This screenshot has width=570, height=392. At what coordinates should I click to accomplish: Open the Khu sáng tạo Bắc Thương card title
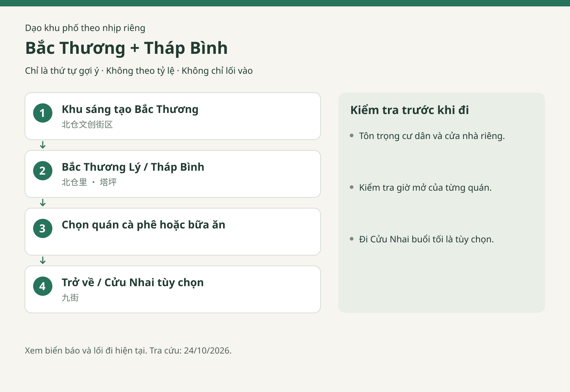pos(130,109)
